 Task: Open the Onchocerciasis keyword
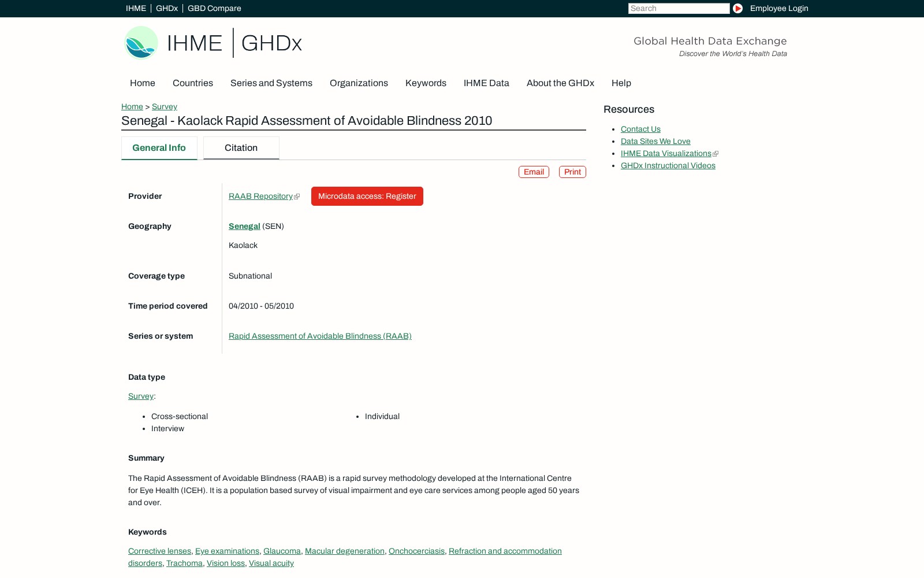pos(416,551)
